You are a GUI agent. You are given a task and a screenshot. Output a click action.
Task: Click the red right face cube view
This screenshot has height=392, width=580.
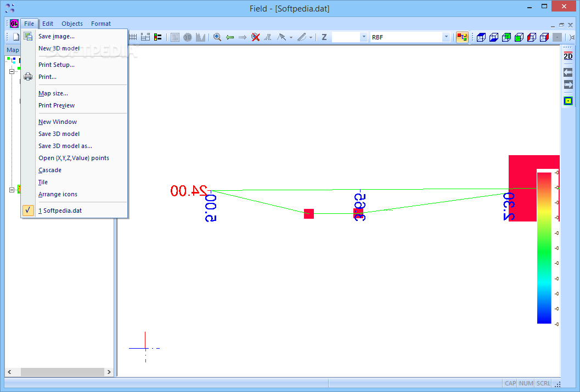click(544, 37)
